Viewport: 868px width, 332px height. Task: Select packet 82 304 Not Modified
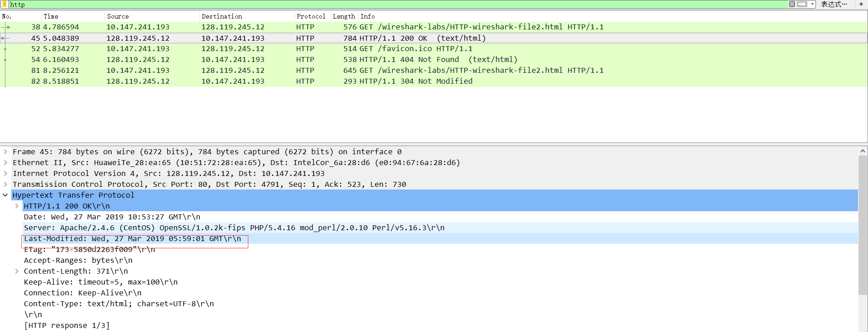[434, 81]
